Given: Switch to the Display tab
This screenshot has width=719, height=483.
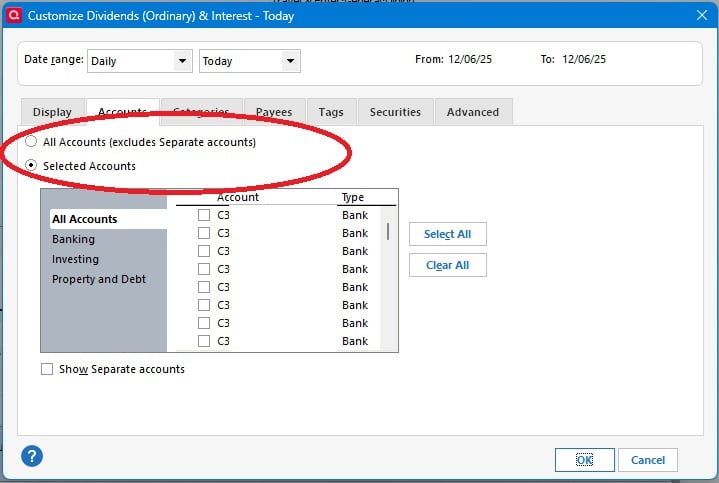Looking at the screenshot, I should (52, 112).
